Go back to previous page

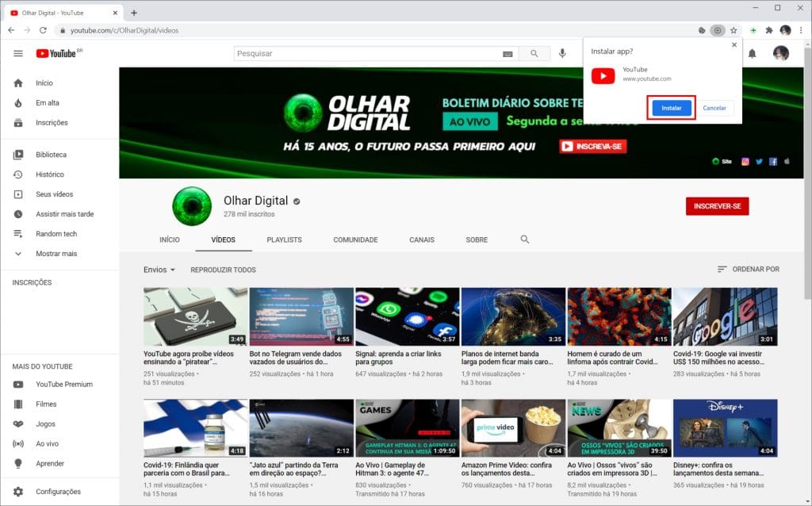click(11, 31)
